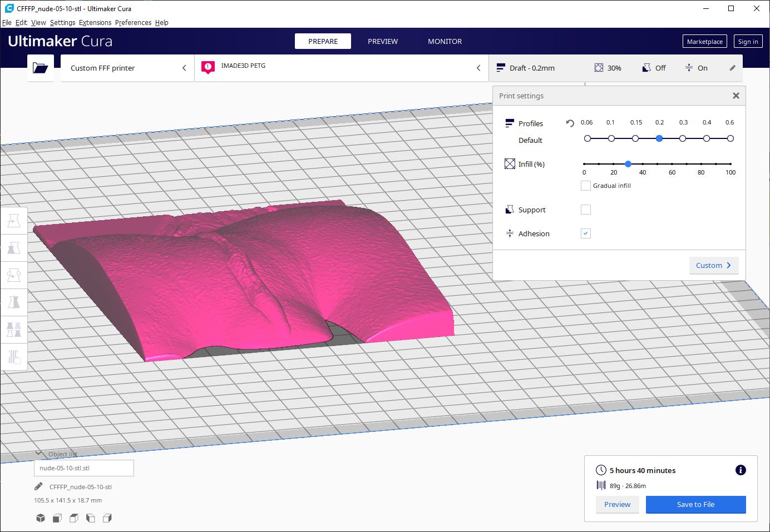Open the File menu
The height and width of the screenshot is (532, 770).
pos(7,23)
